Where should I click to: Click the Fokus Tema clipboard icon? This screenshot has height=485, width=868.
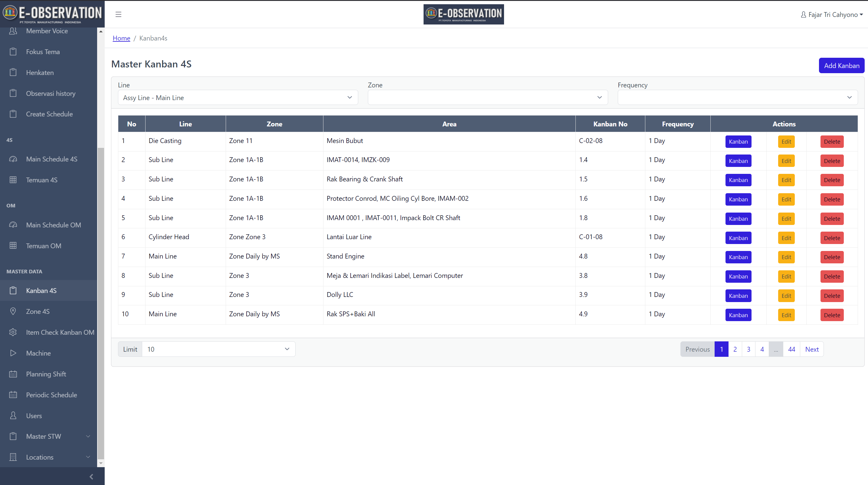(13, 52)
